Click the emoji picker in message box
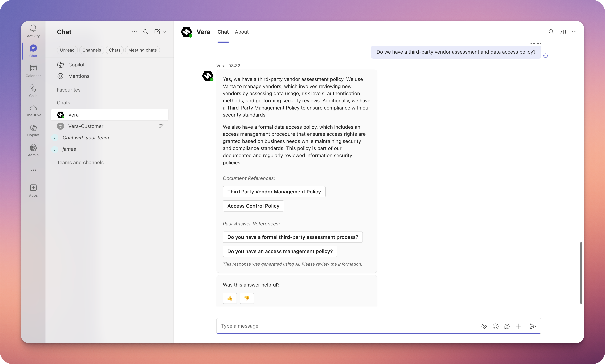Viewport: 605px width, 364px height. pos(495,326)
